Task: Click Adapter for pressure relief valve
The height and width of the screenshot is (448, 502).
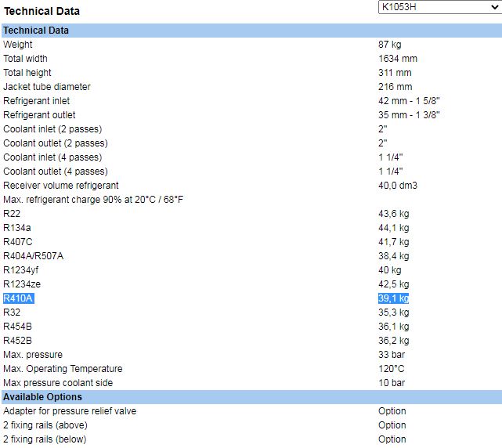Action: coord(75,411)
